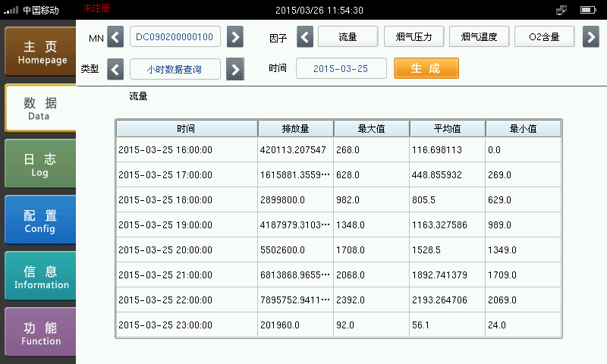Viewport: 607px width, 364px height.
Task: Click the right arrow after 小时数据查询
Action: click(235, 70)
